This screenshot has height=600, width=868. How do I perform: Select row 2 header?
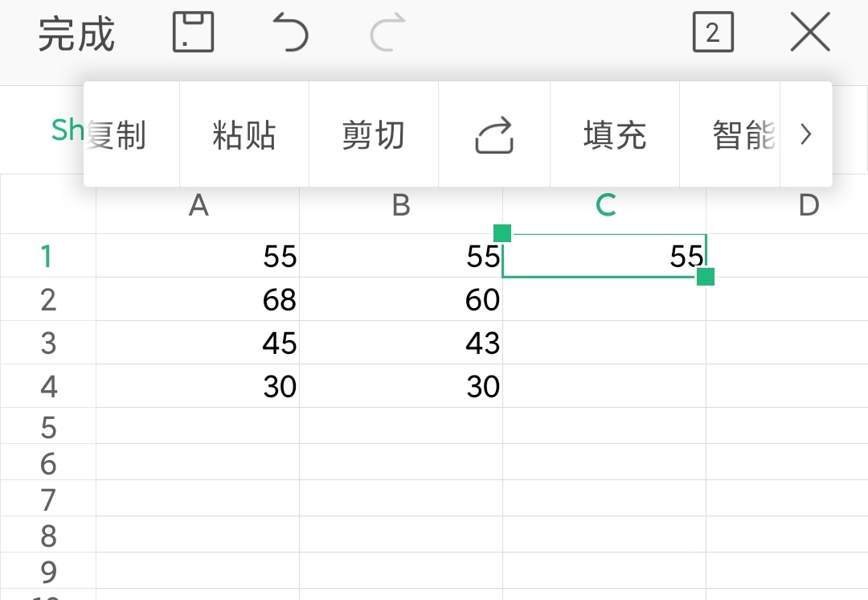[x=48, y=299]
